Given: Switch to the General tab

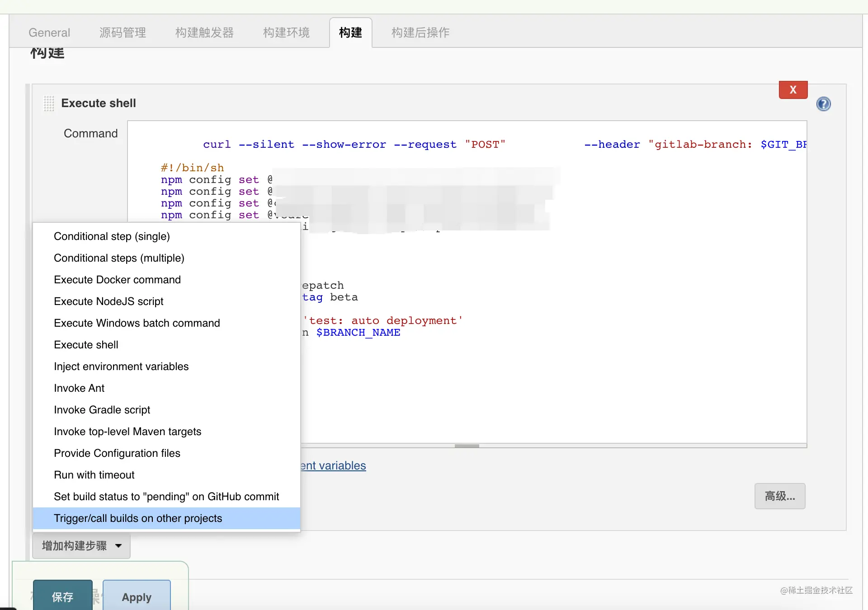Looking at the screenshot, I should [49, 33].
